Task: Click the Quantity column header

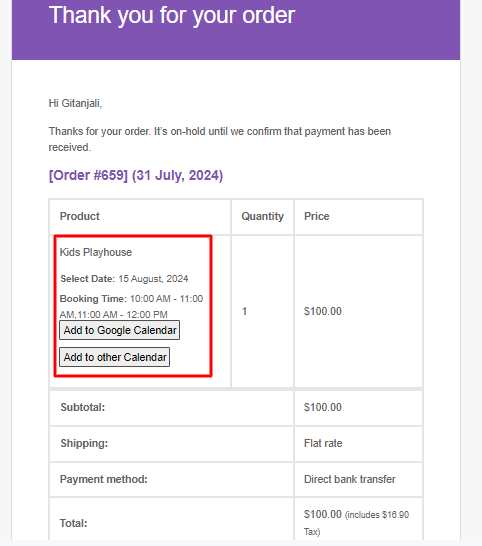Action: pos(263,216)
